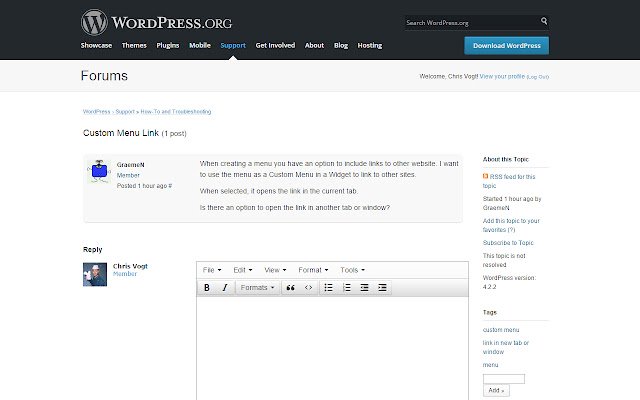Toggle bold formatting in reply editor
The height and width of the screenshot is (400, 640).
click(207, 288)
